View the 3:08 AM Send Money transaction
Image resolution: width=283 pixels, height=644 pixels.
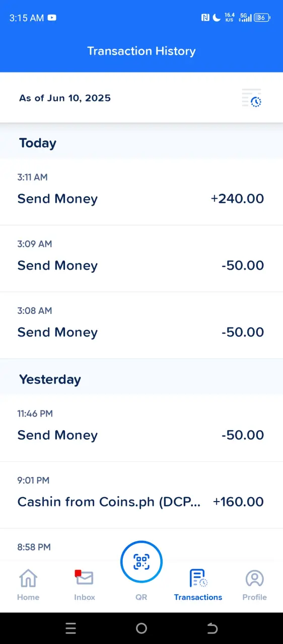[x=141, y=326]
